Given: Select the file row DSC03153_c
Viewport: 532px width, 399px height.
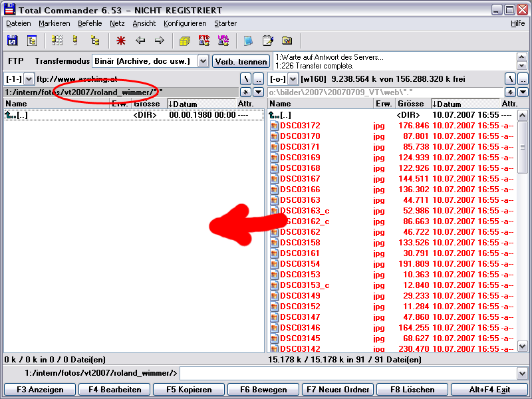Looking at the screenshot, I should (x=393, y=285).
